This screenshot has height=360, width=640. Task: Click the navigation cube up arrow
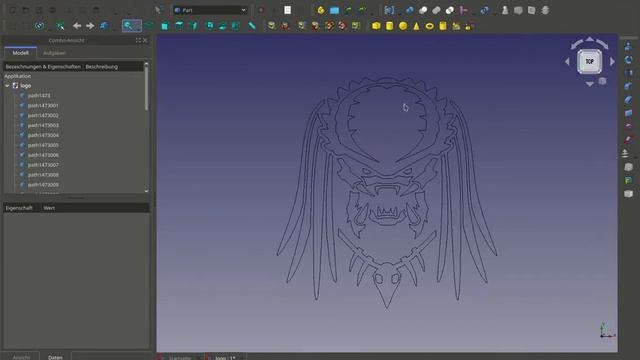590,39
